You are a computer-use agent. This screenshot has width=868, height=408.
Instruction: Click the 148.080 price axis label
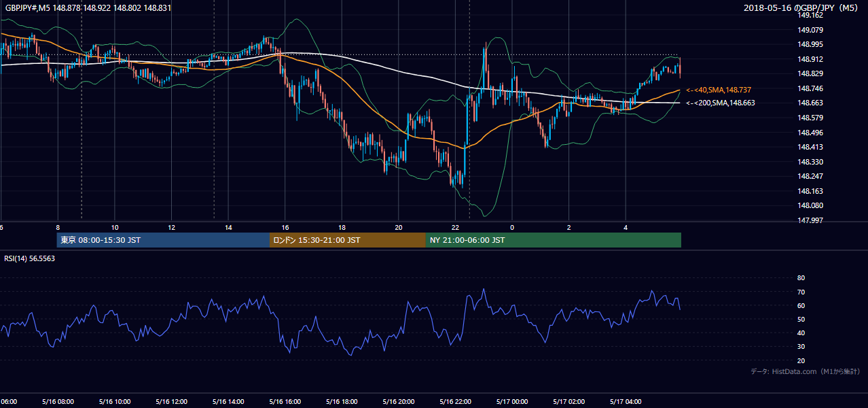[811, 205]
